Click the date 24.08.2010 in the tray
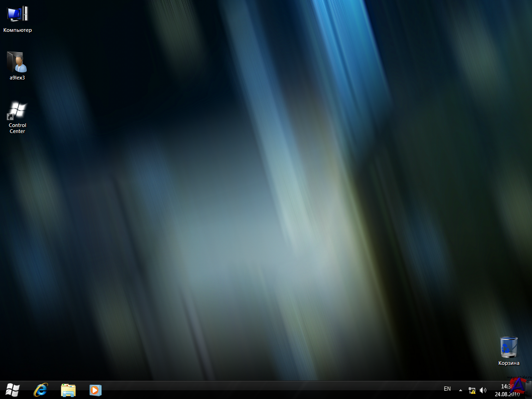 507,394
